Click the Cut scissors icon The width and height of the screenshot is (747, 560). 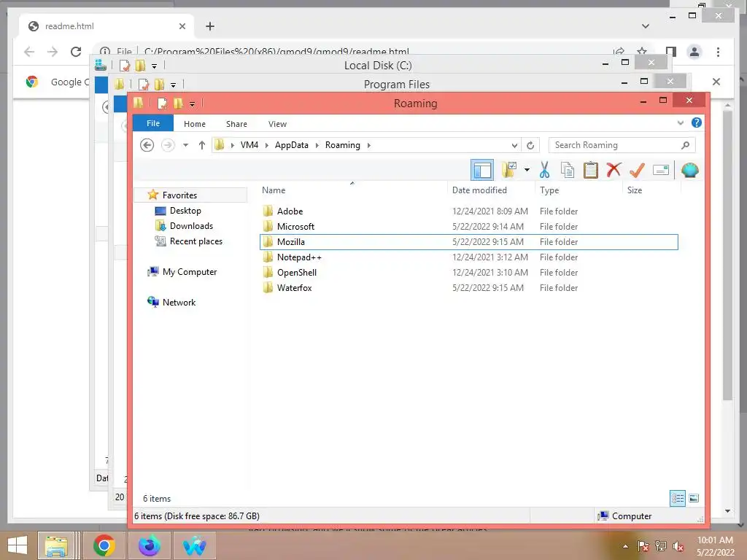[544, 169]
